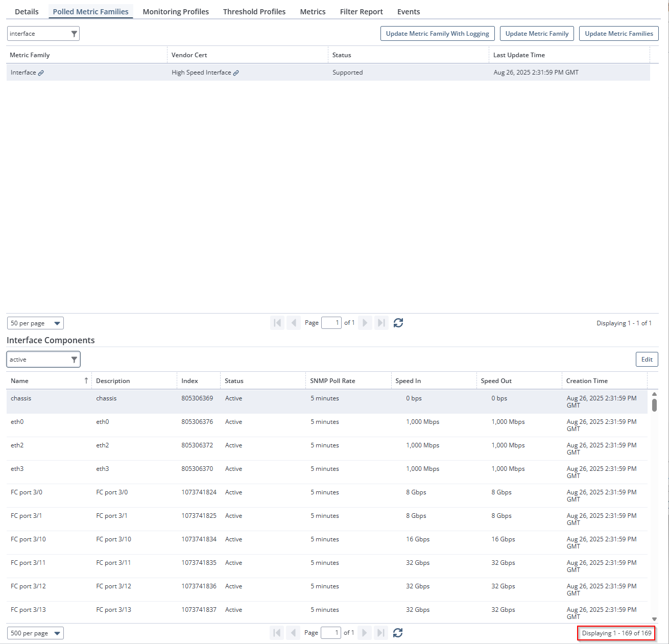Sort by Name column arrow

86,380
